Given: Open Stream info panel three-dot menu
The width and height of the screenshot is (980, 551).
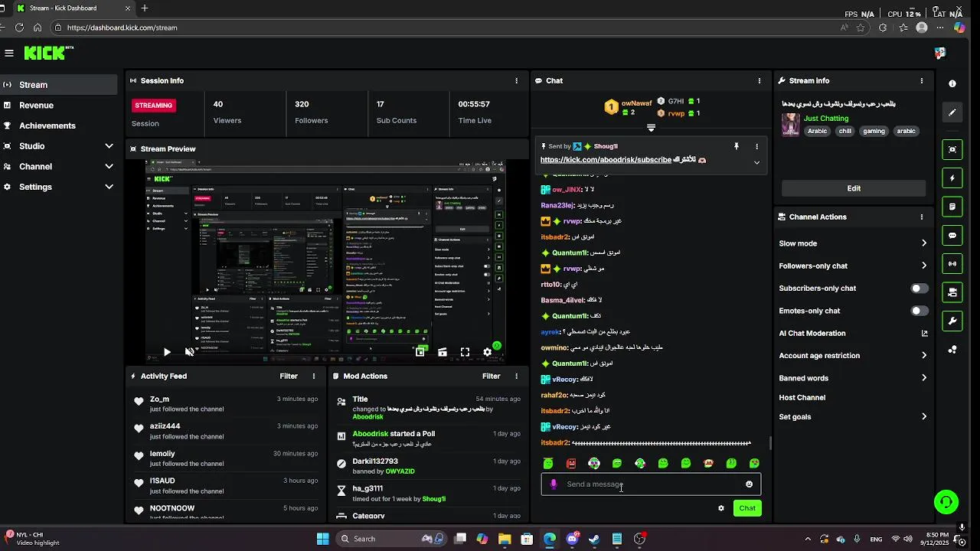Looking at the screenshot, I should pos(922,80).
